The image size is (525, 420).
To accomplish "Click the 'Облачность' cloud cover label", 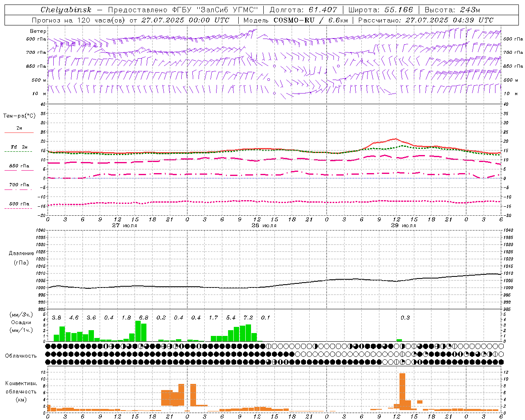I will tap(21, 356).
